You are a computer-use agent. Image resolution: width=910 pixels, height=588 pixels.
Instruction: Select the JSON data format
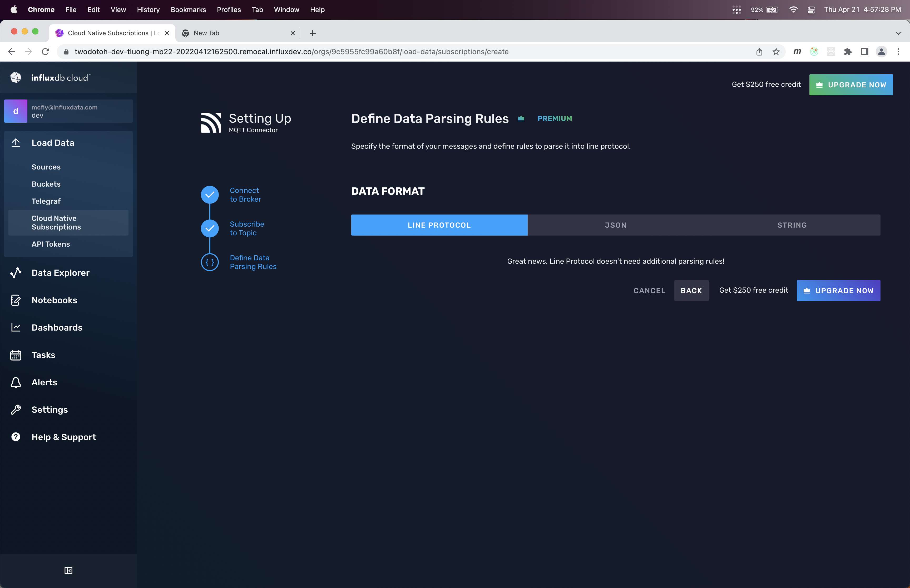click(x=616, y=225)
